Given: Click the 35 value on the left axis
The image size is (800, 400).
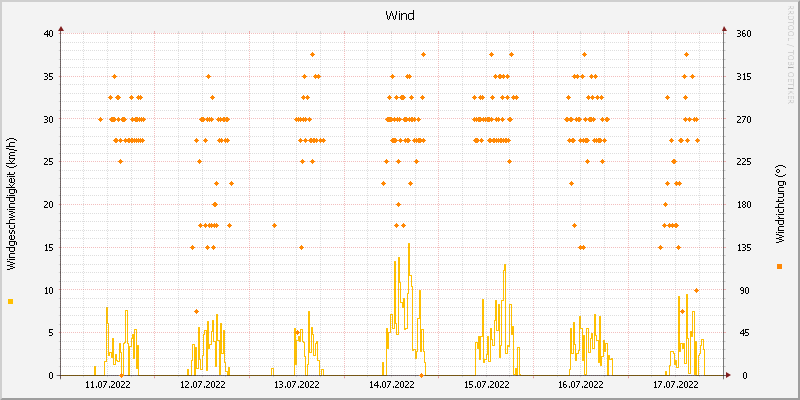Looking at the screenshot, I should tap(48, 77).
